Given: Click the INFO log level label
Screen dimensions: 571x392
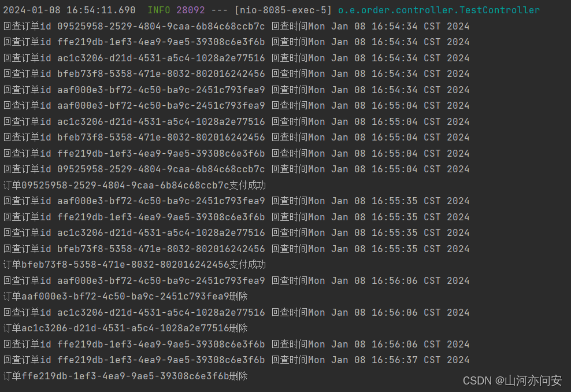Looking at the screenshot, I should click(x=159, y=10).
